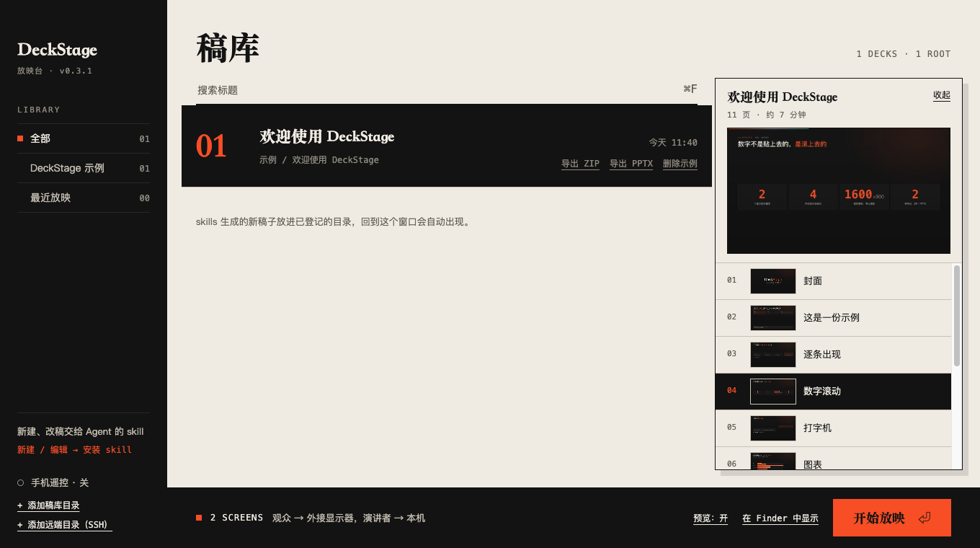Select slide 04 数字滚动
The width and height of the screenshot is (980, 548).
point(833,391)
